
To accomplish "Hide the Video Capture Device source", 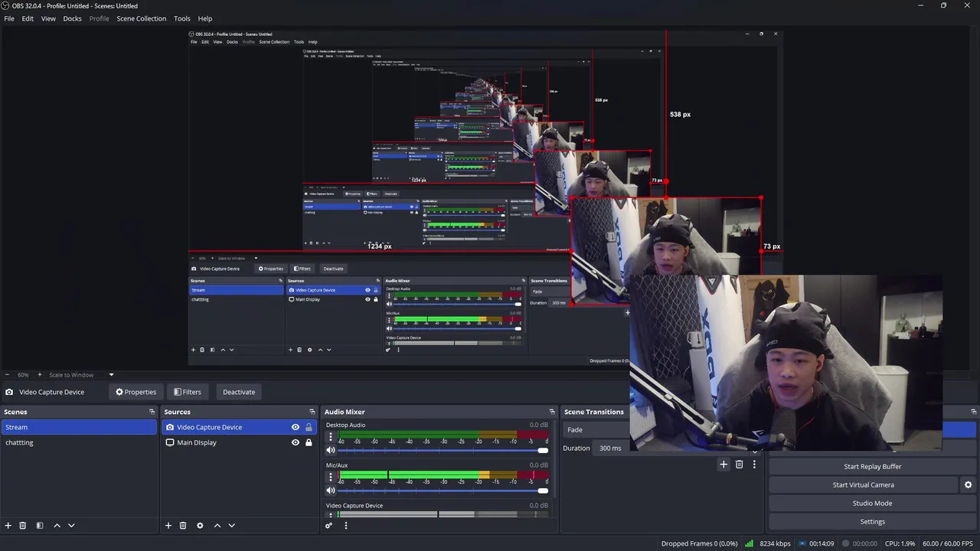I will pyautogui.click(x=296, y=427).
